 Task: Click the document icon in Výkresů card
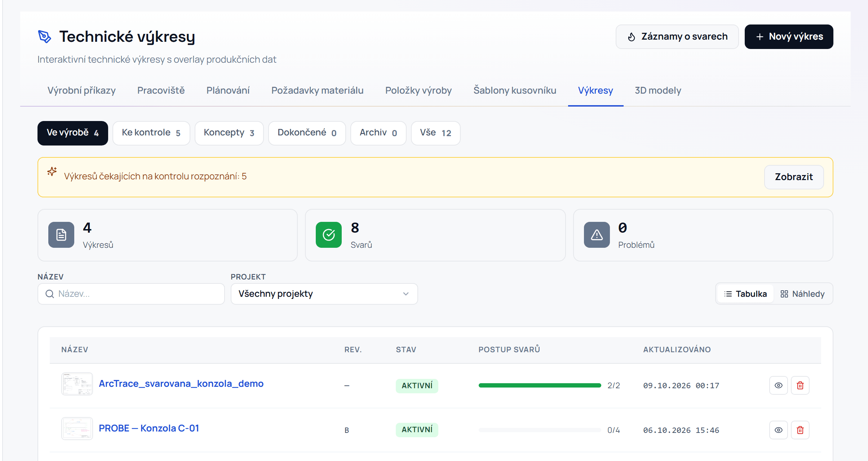click(61, 235)
